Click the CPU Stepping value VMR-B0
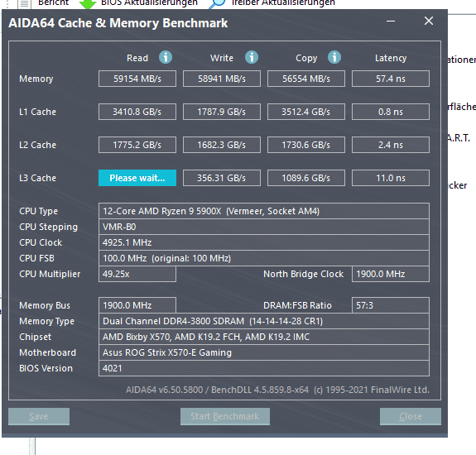The image size is (476, 455). pyautogui.click(x=264, y=227)
